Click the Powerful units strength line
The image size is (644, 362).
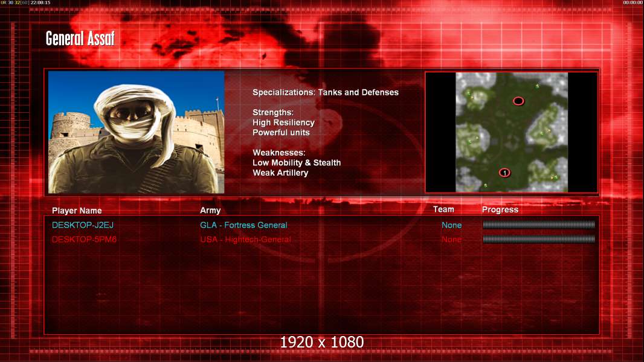[281, 132]
